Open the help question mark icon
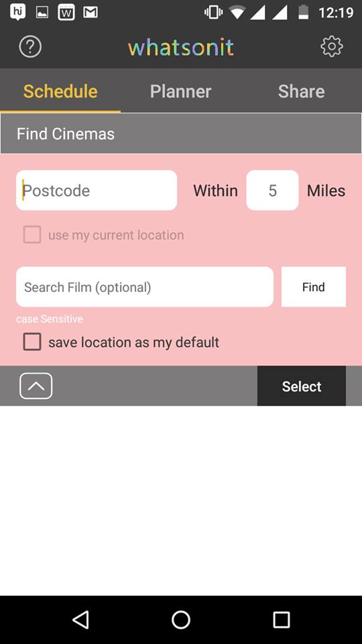The image size is (362, 644). [30, 47]
